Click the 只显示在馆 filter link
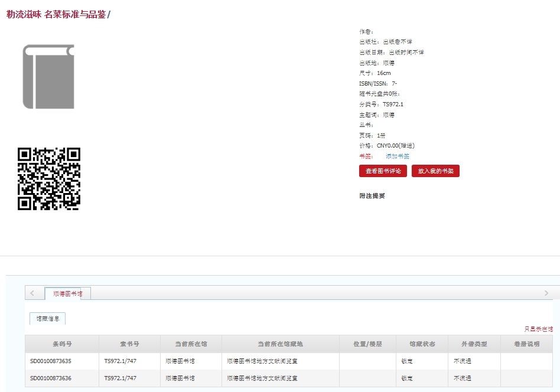 (x=538, y=329)
